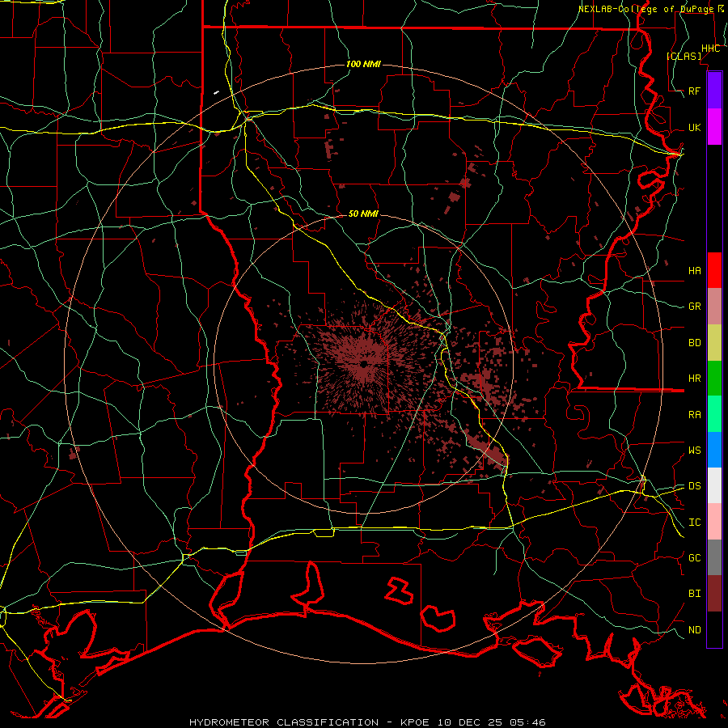728x728 pixels.
Task: Click the HA red legend color block
Action: point(714,270)
